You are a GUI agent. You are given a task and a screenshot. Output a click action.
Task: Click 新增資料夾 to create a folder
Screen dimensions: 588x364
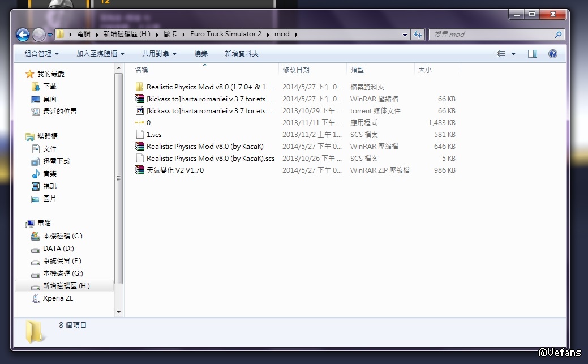click(x=241, y=54)
